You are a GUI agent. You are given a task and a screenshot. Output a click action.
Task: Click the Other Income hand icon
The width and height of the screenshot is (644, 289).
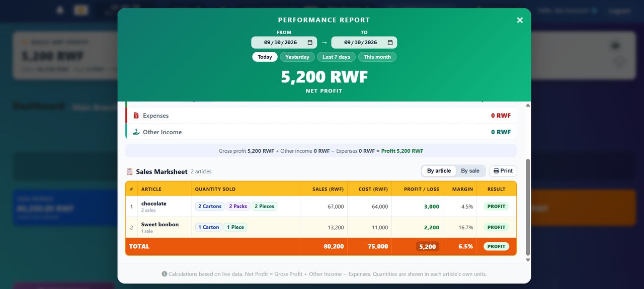tap(136, 132)
